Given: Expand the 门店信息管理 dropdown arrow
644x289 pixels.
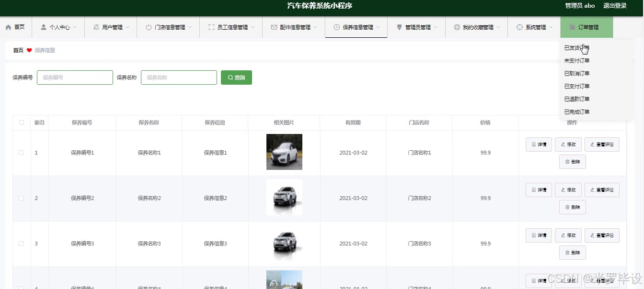Looking at the screenshot, I should (190, 28).
